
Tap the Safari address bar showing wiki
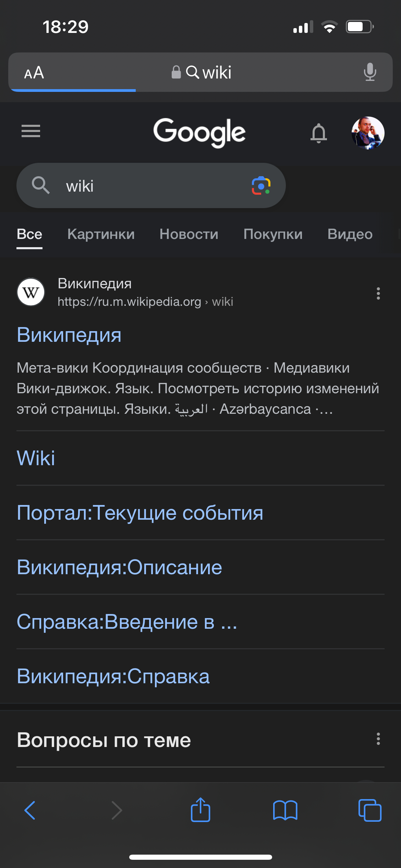click(200, 72)
